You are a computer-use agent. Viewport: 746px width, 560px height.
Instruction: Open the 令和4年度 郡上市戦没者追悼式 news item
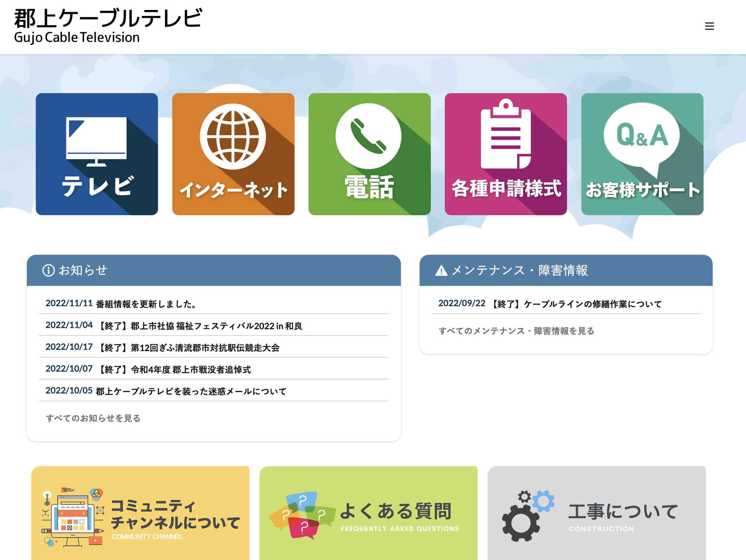pos(175,370)
